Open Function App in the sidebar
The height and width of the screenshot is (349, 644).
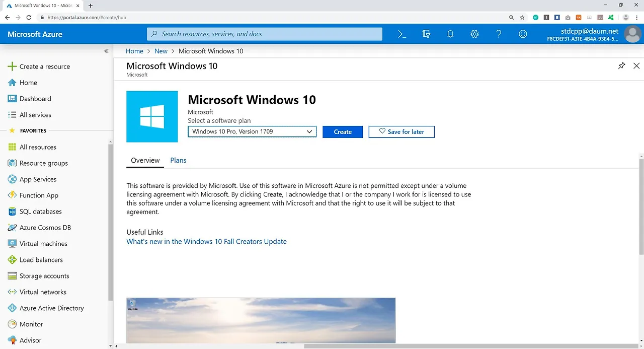[33, 195]
